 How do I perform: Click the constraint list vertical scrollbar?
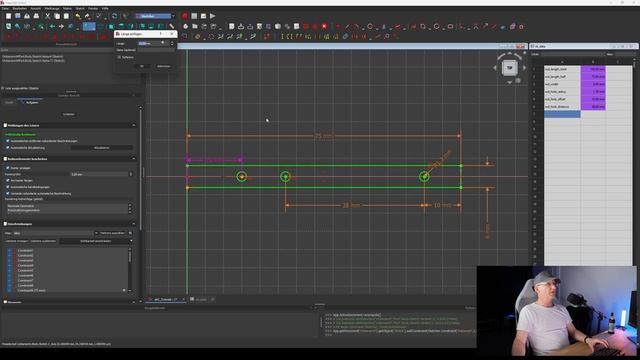[x=130, y=269]
